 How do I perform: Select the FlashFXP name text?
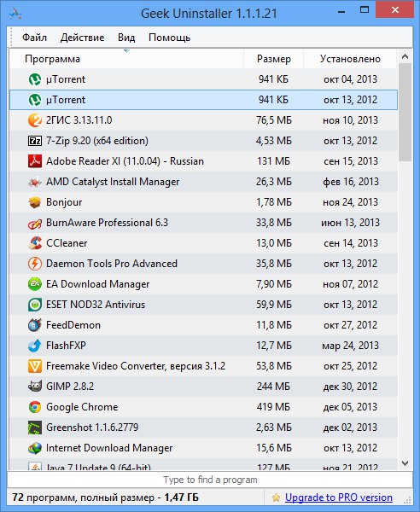(x=66, y=346)
